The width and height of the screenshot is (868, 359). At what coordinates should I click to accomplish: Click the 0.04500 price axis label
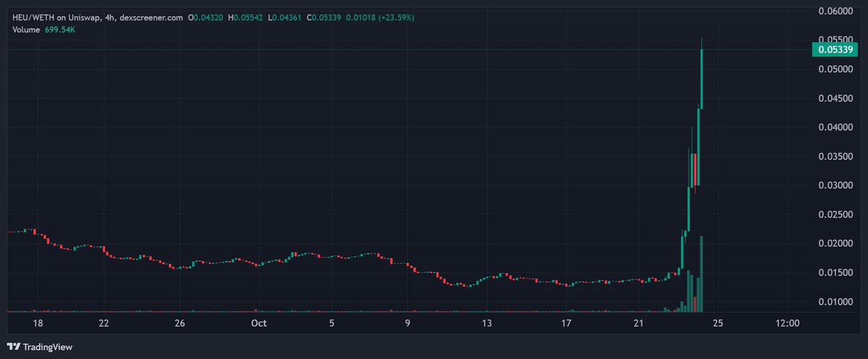coord(835,99)
